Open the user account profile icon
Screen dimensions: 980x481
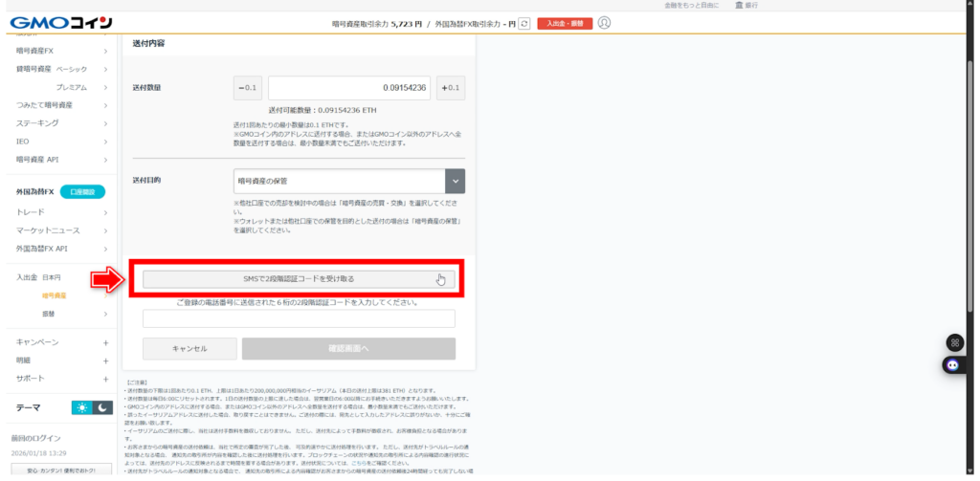click(x=604, y=22)
